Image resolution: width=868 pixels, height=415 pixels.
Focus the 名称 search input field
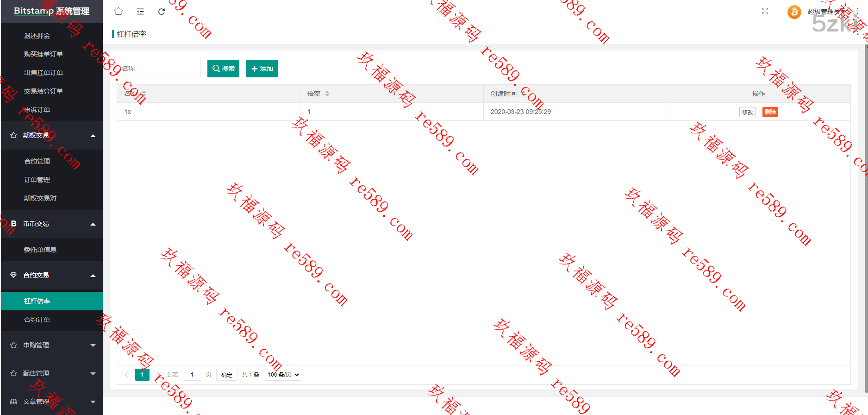click(159, 69)
